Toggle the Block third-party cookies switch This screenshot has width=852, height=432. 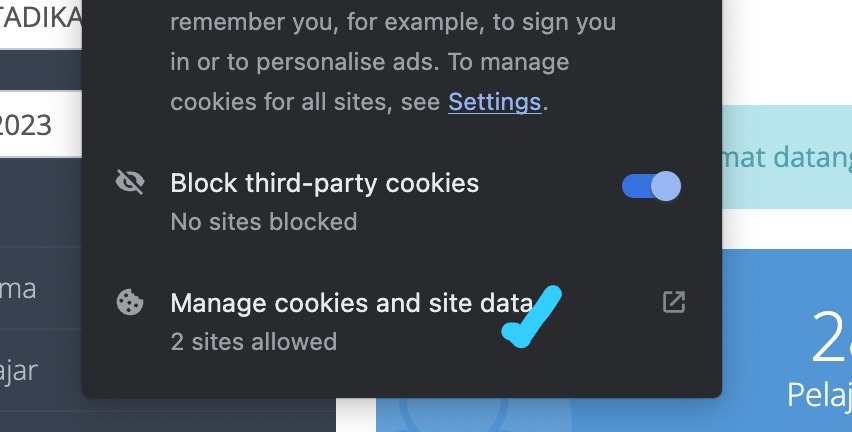(x=651, y=186)
